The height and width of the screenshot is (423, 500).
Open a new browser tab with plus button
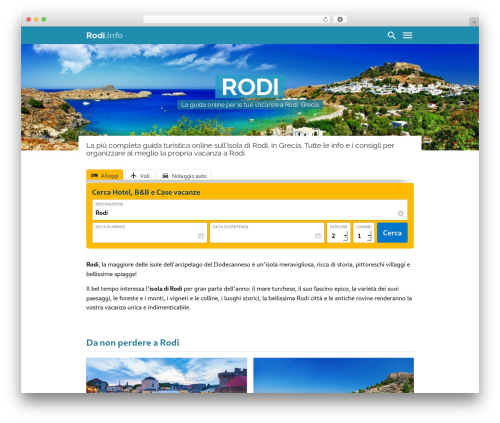pos(474,22)
